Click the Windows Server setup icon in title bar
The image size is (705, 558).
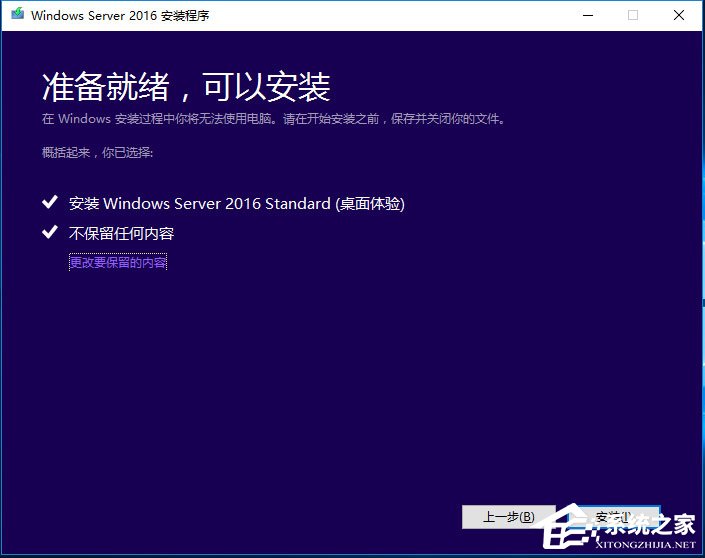[x=16, y=15]
